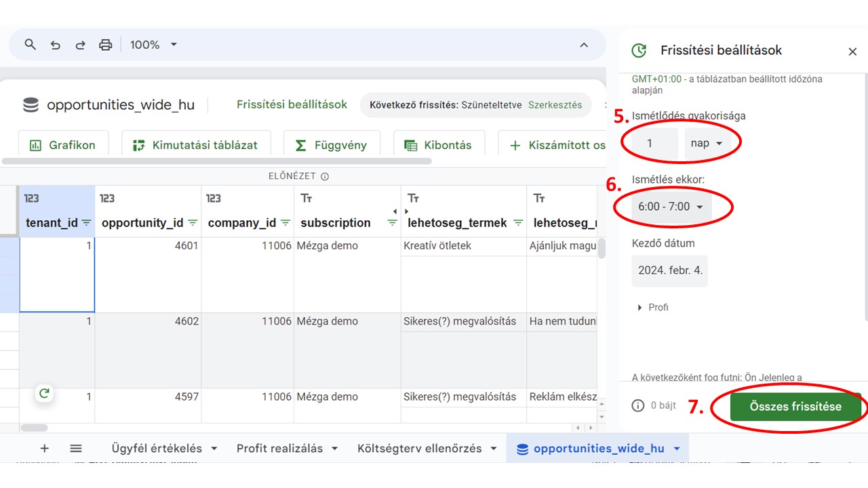Click the Összes frissítése button
The height and width of the screenshot is (488, 868).
click(x=795, y=407)
